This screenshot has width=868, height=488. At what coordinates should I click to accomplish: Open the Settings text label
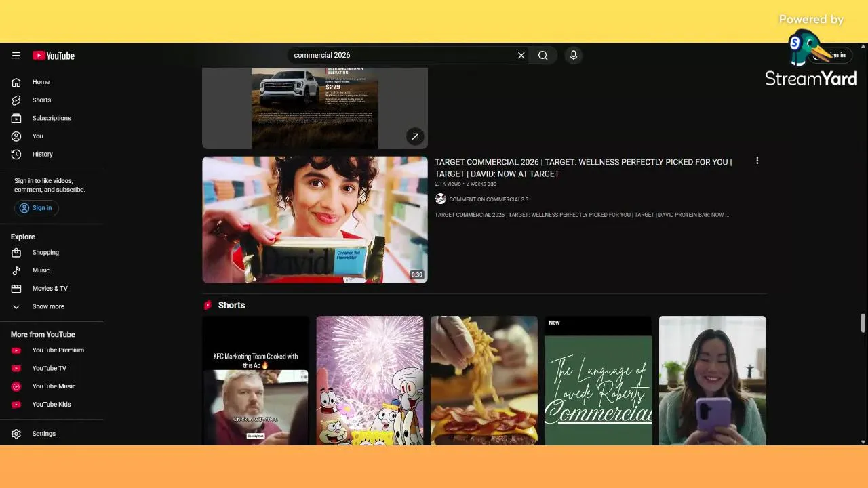pos(44,434)
